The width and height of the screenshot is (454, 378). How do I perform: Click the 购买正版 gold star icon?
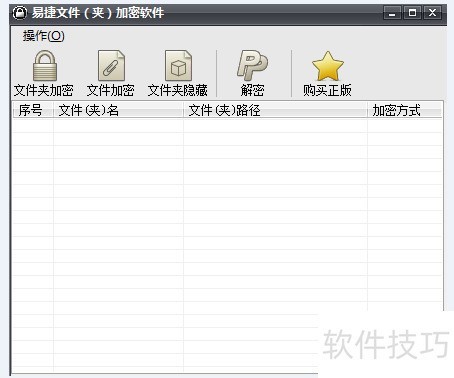(x=327, y=66)
